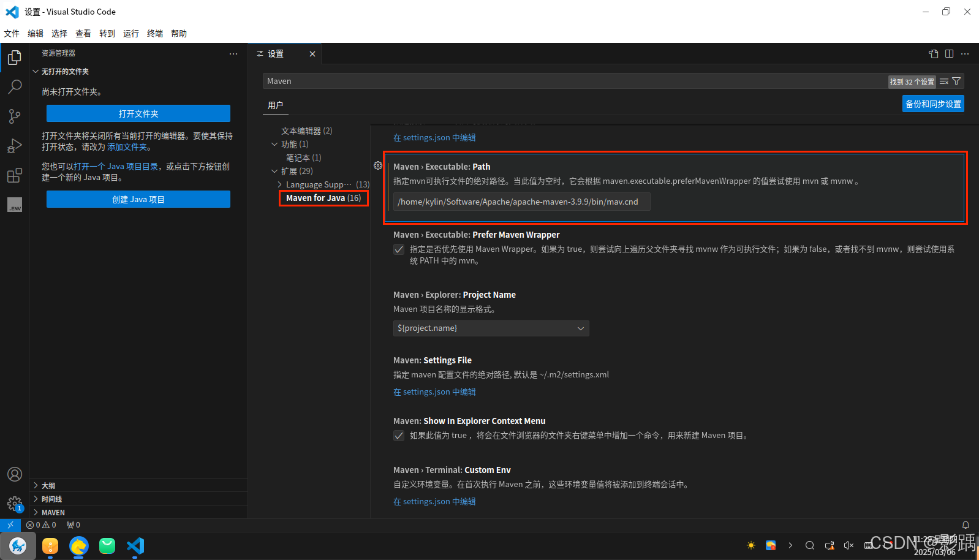Screen dimensions: 979x560
Task: Open notifications bell in status bar
Action: [x=966, y=525]
